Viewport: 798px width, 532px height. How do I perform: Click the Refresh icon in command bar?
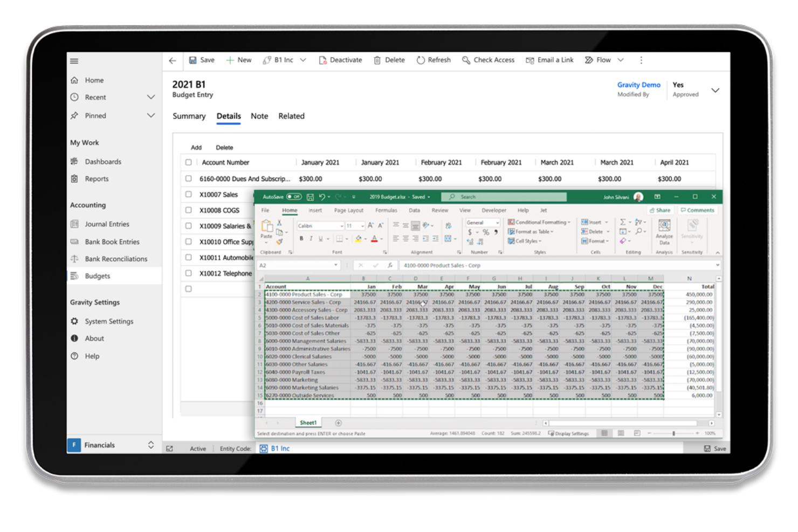click(x=421, y=60)
